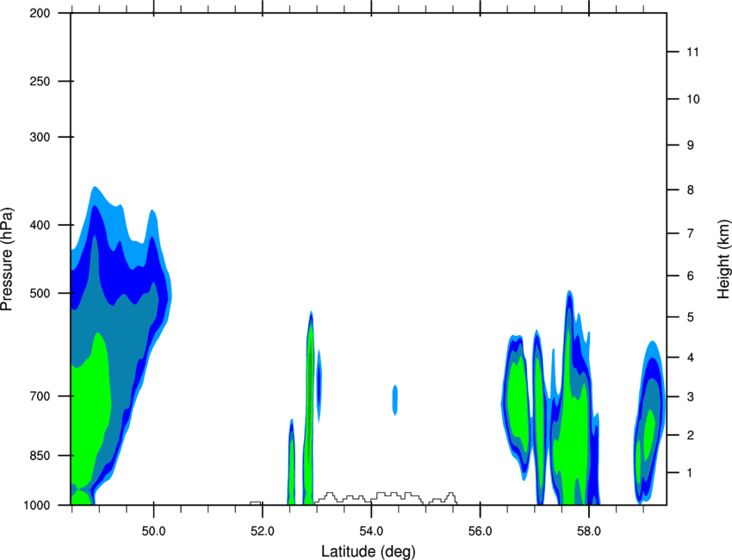Click the 54.0 latitude tick label
This screenshot has height=560, width=732.
pyautogui.click(x=371, y=532)
